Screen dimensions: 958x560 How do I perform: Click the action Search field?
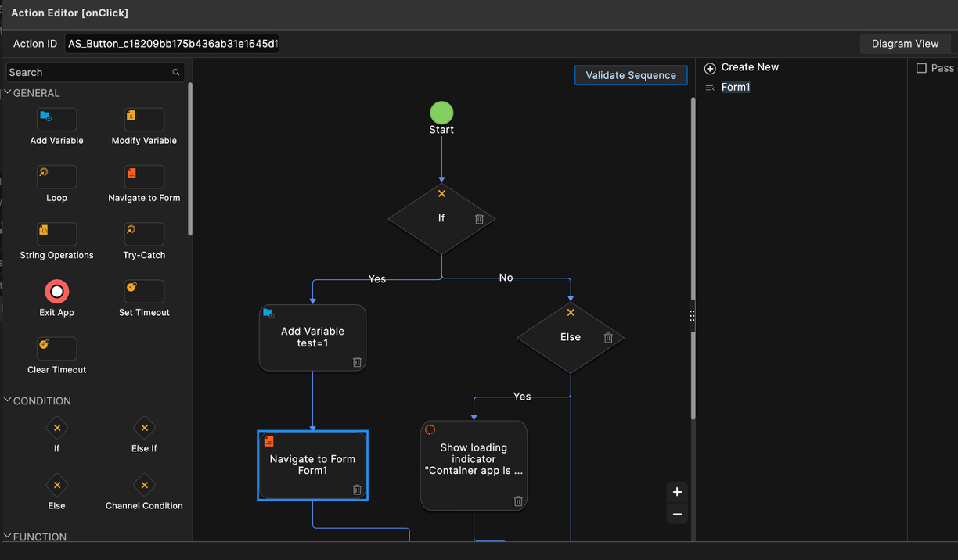(88, 72)
